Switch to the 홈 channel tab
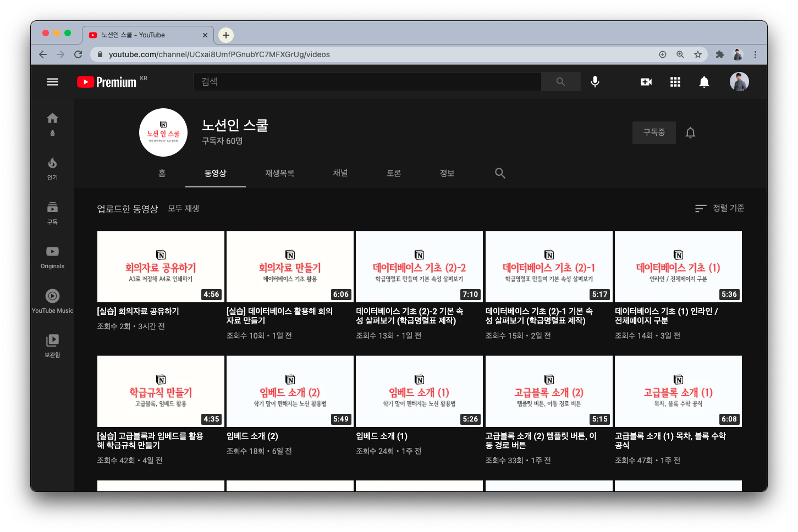Image resolution: width=798 pixels, height=532 pixels. pos(162,173)
